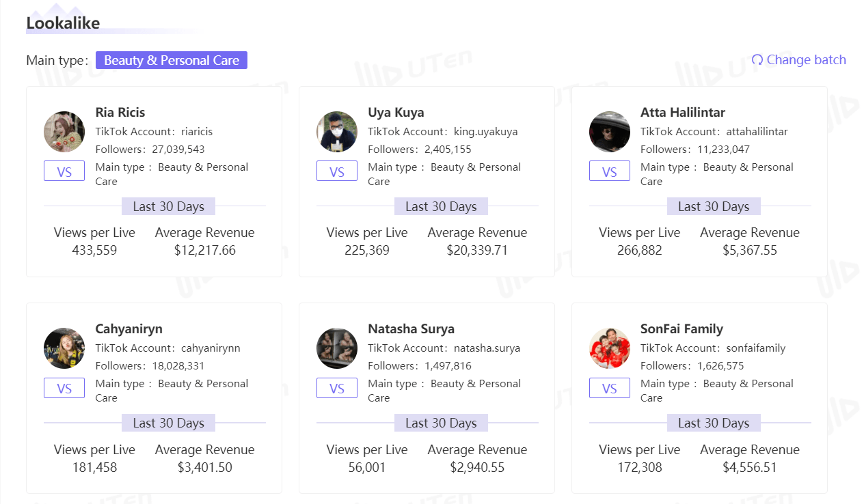864x504 pixels.
Task: Click the Change batch link text
Action: [806, 60]
